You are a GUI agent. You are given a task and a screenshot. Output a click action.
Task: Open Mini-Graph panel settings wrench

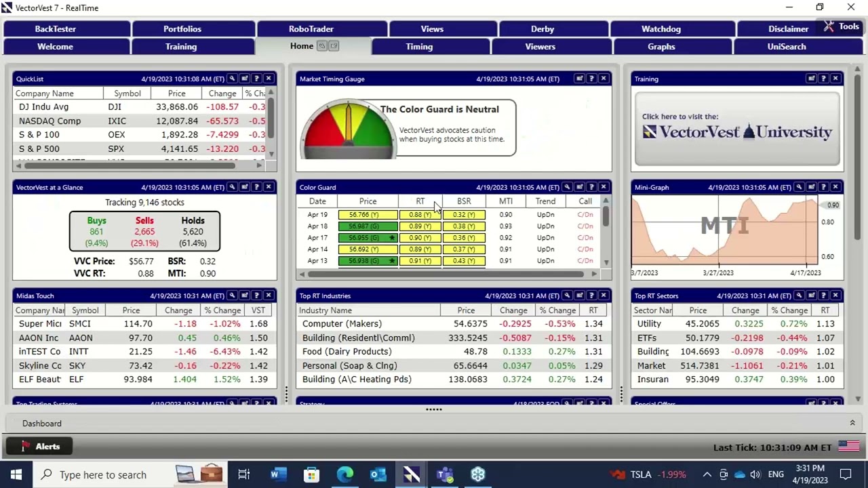[799, 187]
